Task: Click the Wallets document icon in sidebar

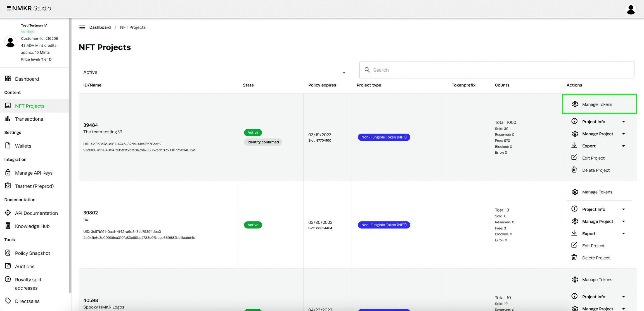Action: tap(8, 146)
